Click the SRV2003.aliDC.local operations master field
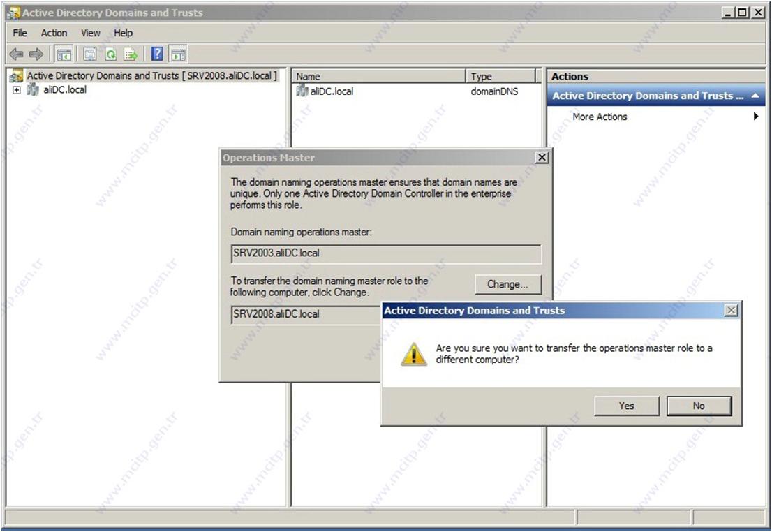 point(386,253)
